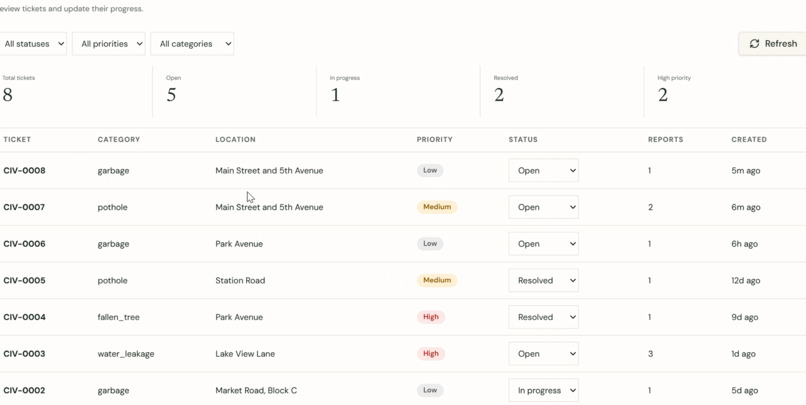Click the Lake View Lane location
Image resolution: width=806 pixels, height=405 pixels.
coord(245,354)
